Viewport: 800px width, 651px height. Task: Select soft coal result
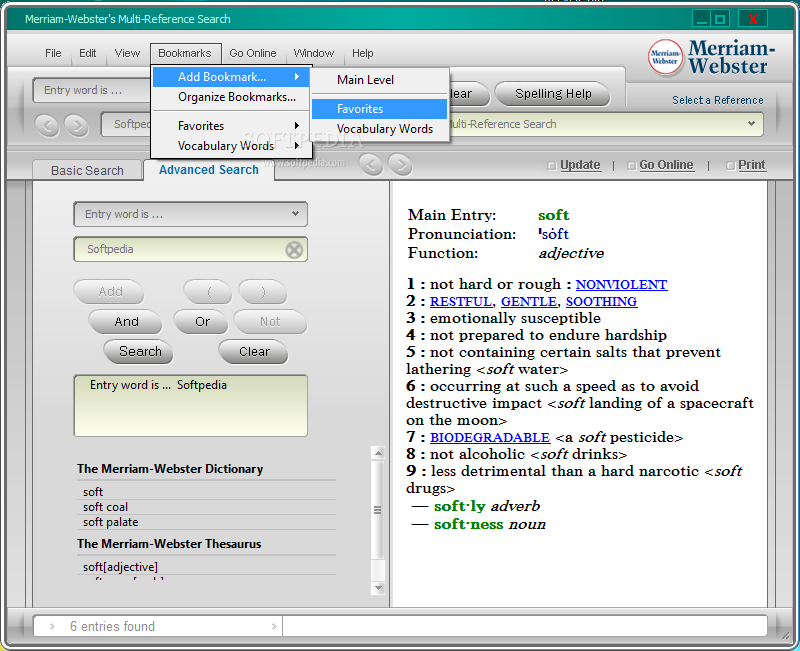[x=207, y=507]
